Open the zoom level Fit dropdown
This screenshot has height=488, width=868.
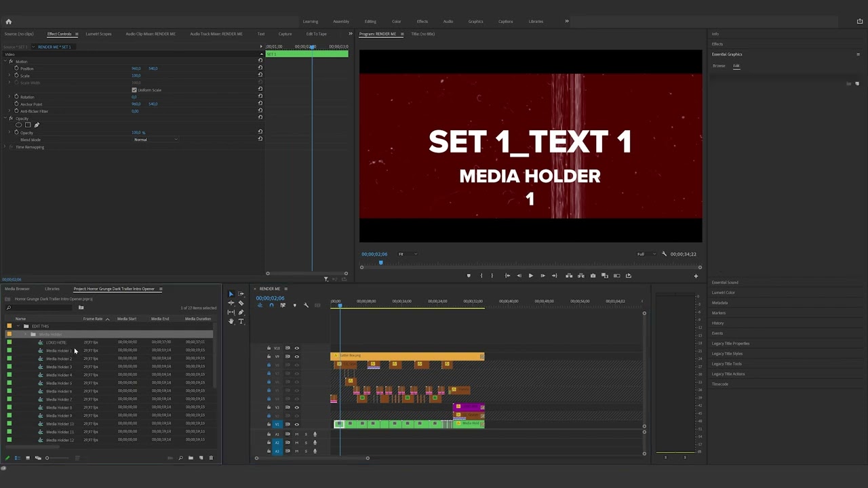pyautogui.click(x=407, y=254)
